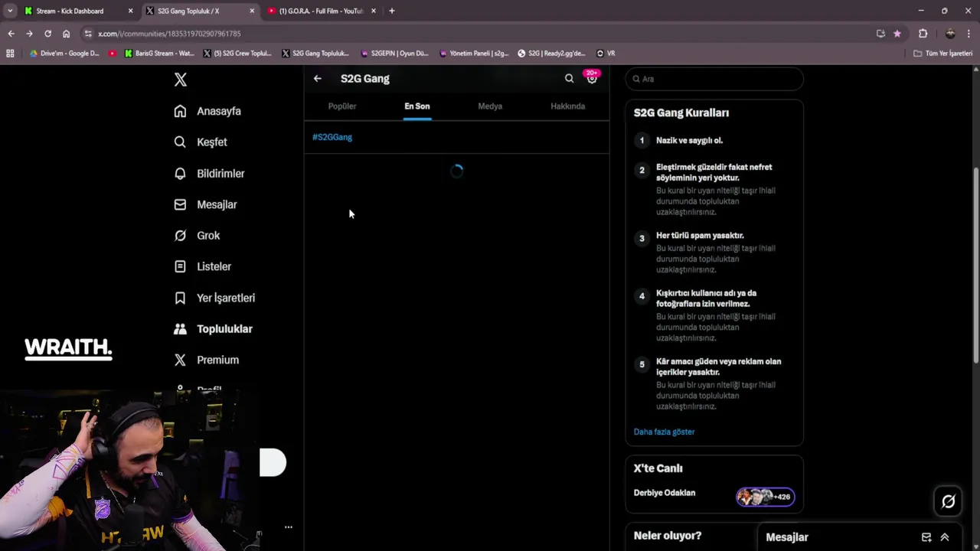Viewport: 980px width, 551px height.
Task: Open S2G Crew Topluluk bookmark
Action: (x=237, y=54)
